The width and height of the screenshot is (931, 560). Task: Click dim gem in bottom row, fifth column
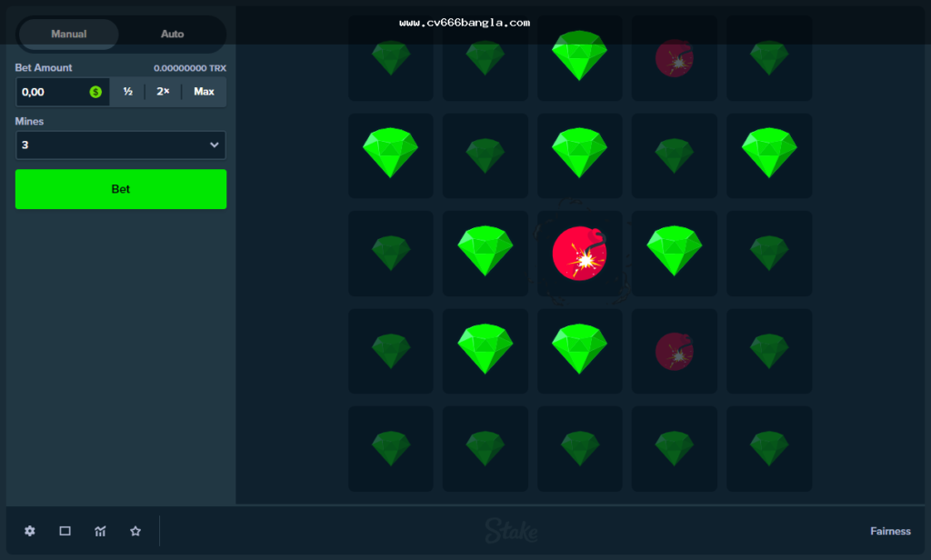(x=769, y=448)
